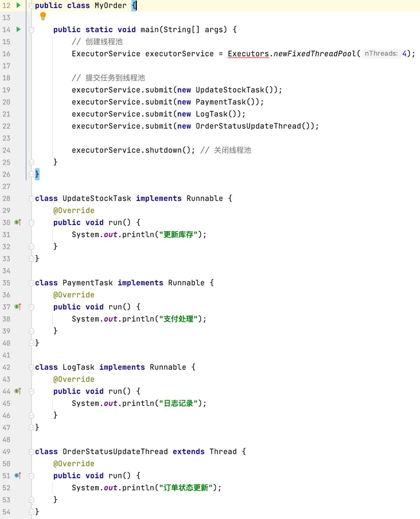Click UpdateStockTask in the line 19 submit call
Viewport: 420px width, 519px height.
[230, 90]
